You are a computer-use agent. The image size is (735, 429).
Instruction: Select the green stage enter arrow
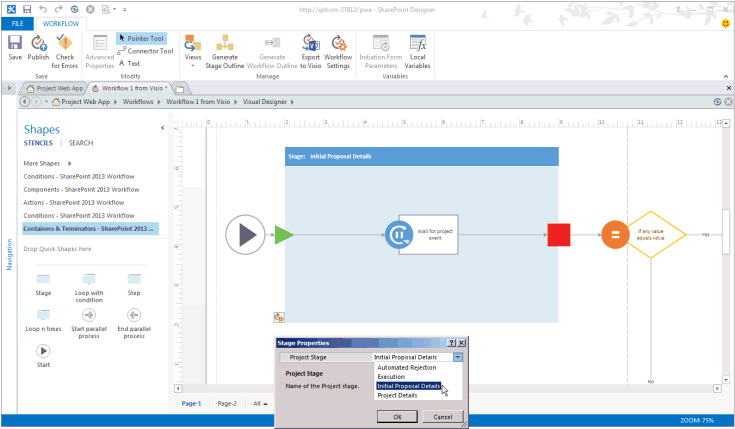pyautogui.click(x=284, y=235)
